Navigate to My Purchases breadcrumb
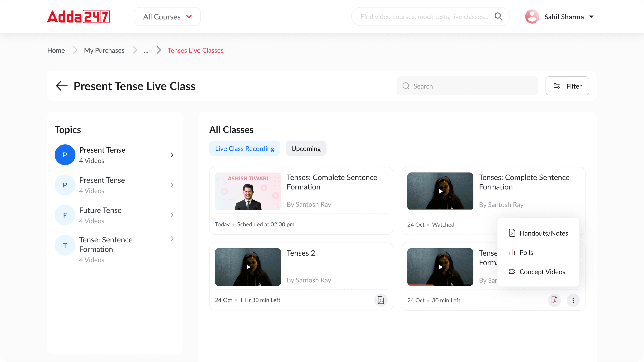 click(104, 50)
